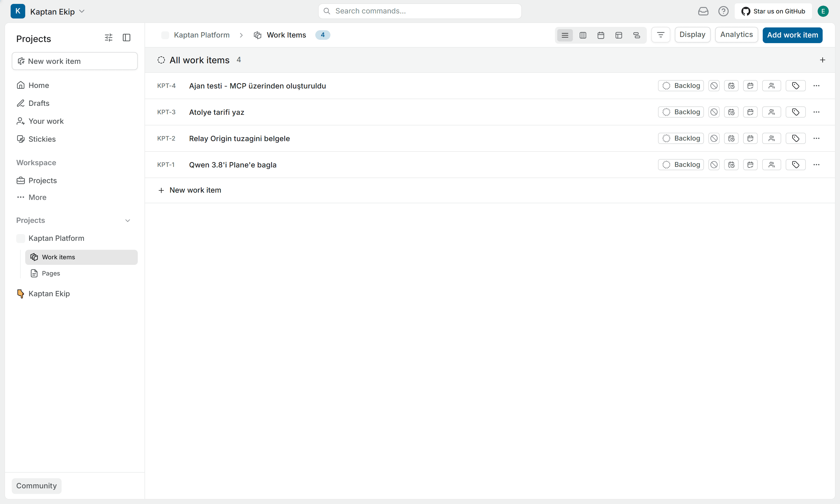840x504 pixels.
Task: Open the inbox notifications icon
Action: pyautogui.click(x=703, y=11)
